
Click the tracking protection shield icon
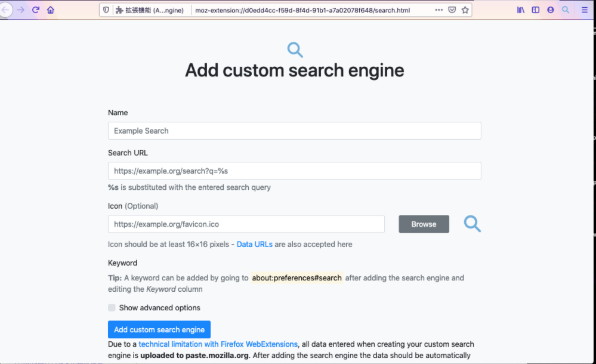coord(107,10)
